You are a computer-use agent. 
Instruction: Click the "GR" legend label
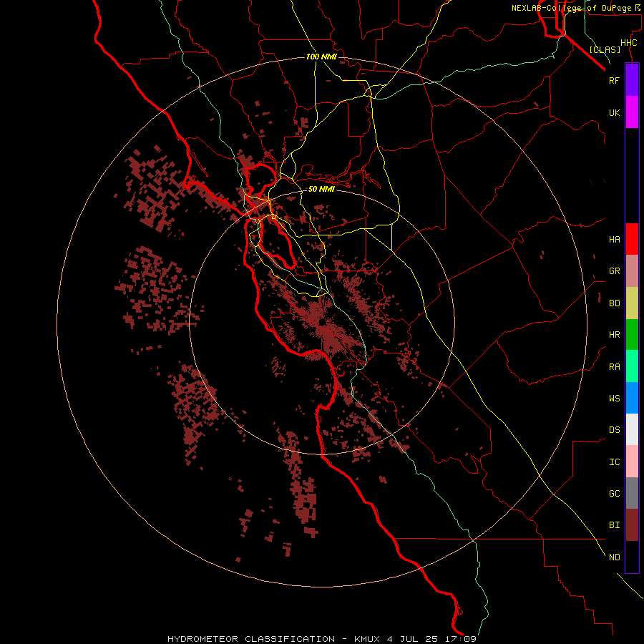pyautogui.click(x=614, y=271)
